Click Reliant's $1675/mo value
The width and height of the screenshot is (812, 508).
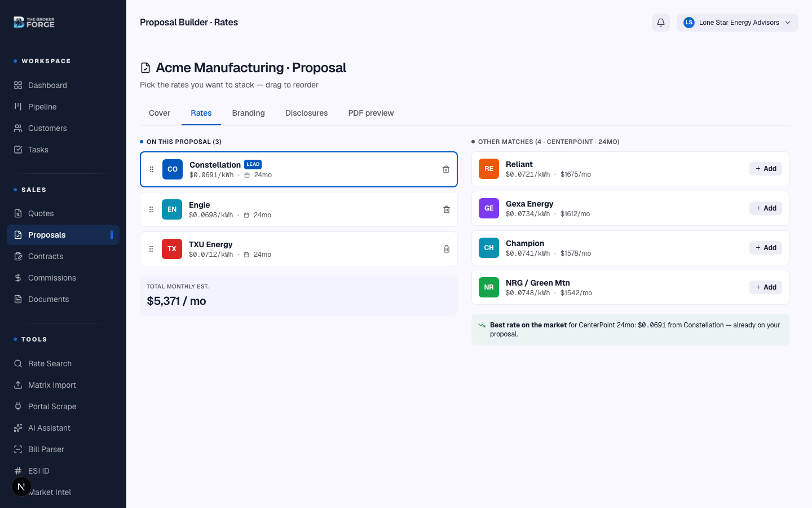pyautogui.click(x=576, y=174)
